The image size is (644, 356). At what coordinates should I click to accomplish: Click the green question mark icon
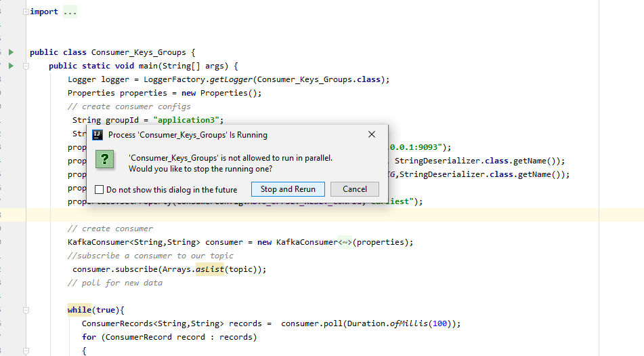pyautogui.click(x=105, y=159)
